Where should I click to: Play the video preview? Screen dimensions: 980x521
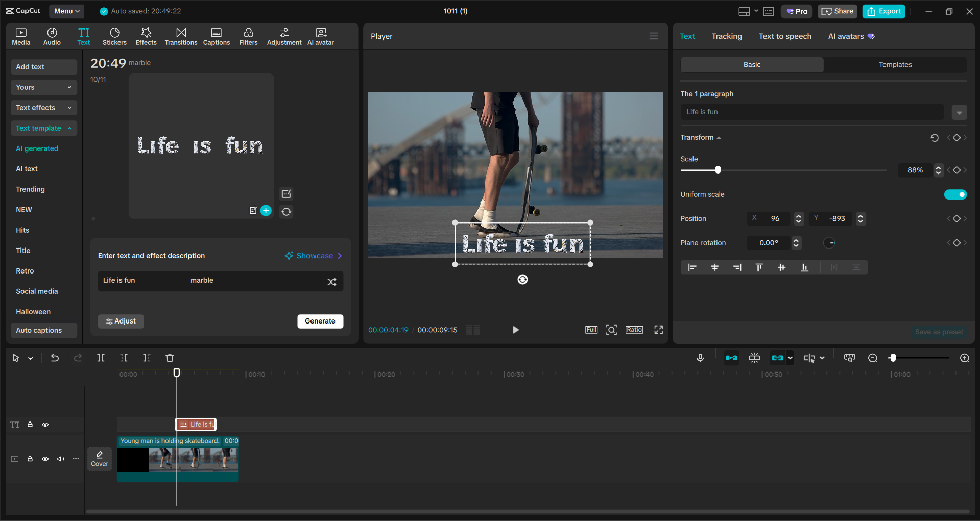(515, 330)
